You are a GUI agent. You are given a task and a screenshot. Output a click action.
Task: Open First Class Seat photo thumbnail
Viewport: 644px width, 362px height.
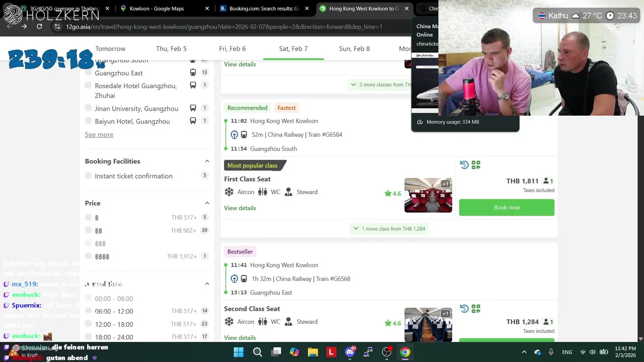428,195
